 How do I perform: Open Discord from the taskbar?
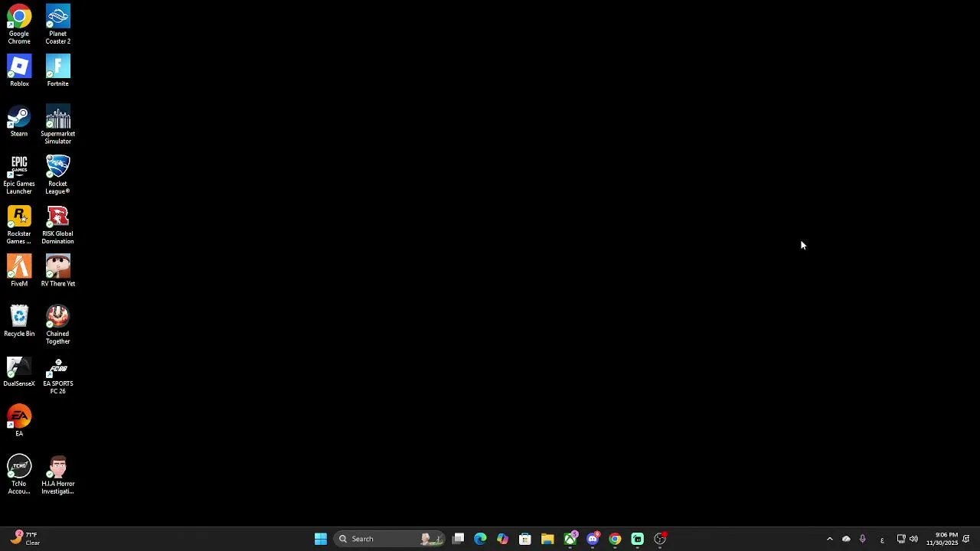(593, 539)
